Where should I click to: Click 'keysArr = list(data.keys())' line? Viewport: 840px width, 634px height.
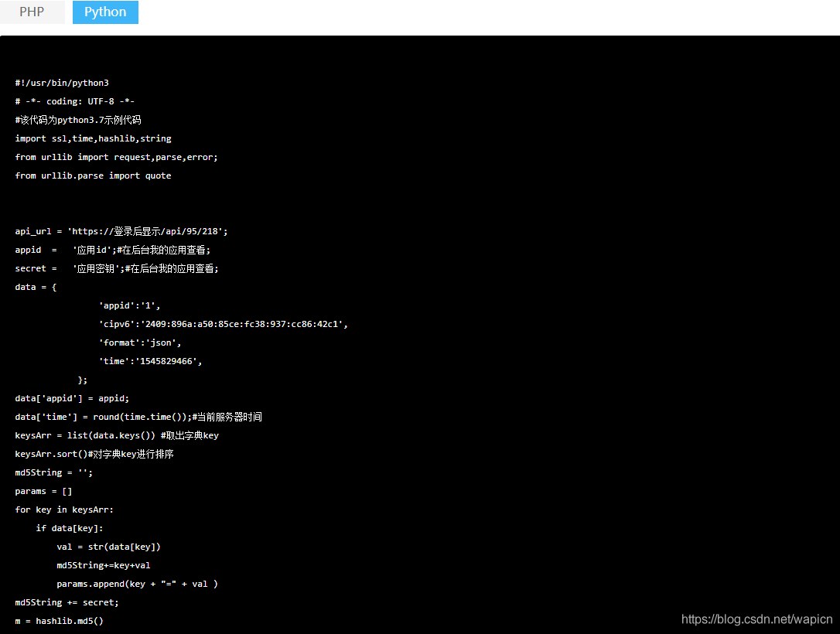coord(117,435)
